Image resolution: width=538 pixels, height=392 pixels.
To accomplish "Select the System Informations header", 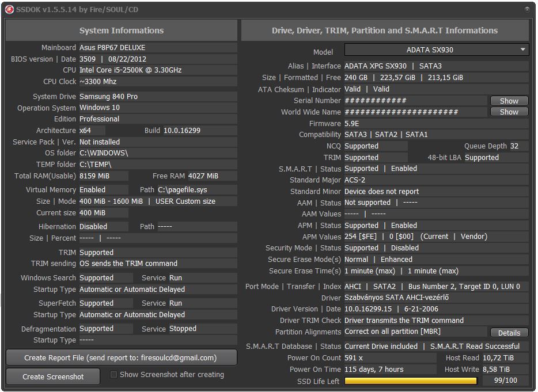I will click(122, 31).
